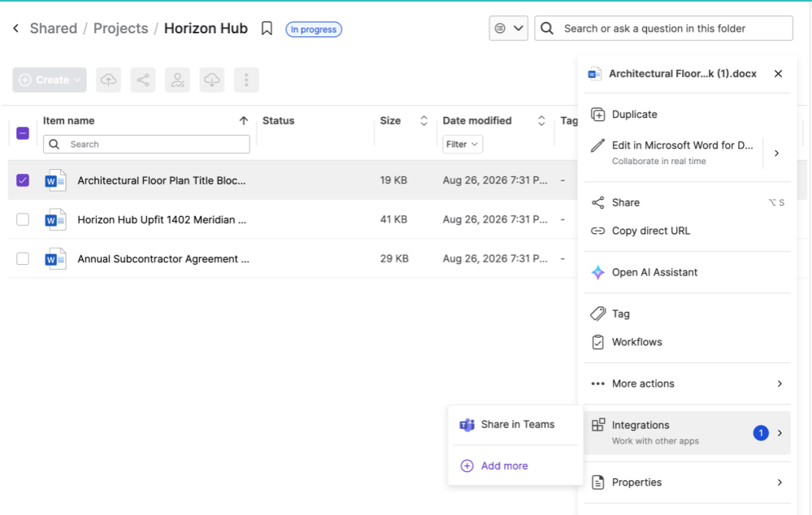This screenshot has height=515, width=812.
Task: Click the request files person icon
Action: tap(178, 80)
